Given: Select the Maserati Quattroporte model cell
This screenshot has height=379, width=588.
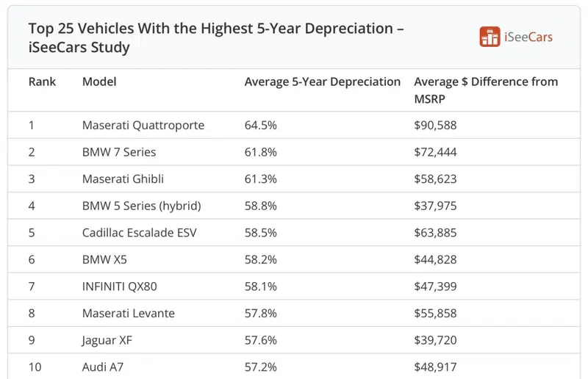Looking at the screenshot, I should (143, 125).
